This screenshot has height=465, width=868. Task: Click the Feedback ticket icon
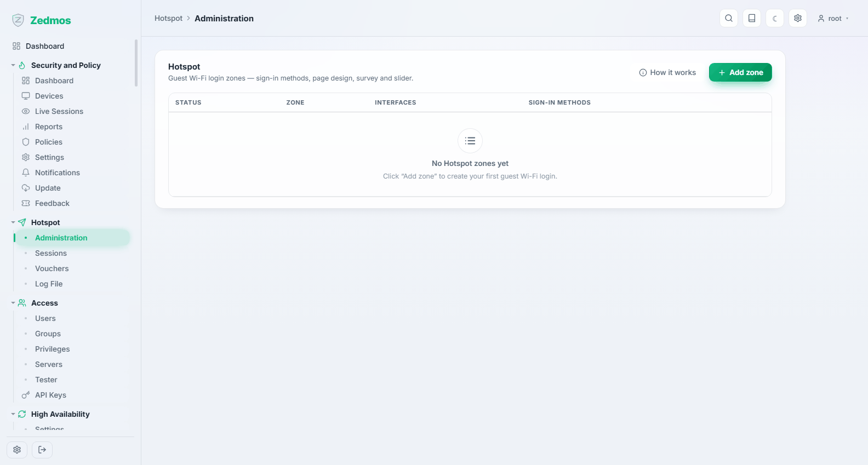26,203
